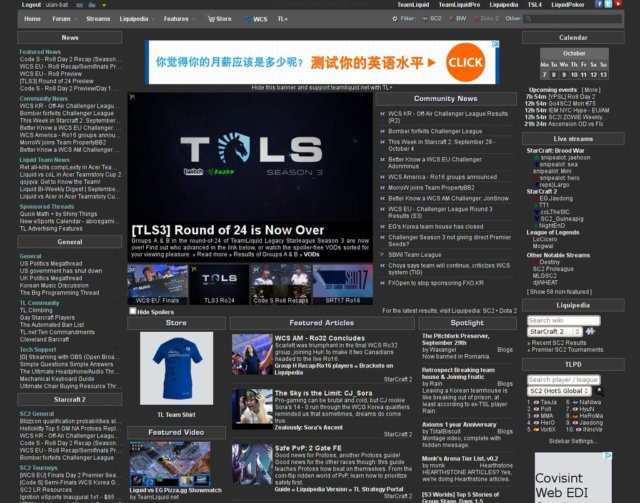Select the WCS EU: Finals thumbnail

click(158, 285)
